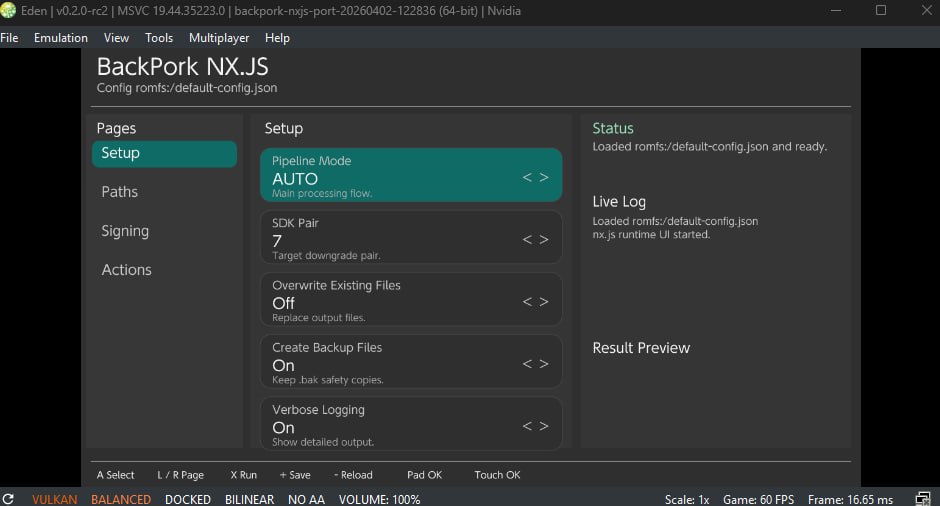Click the - Reload hint
Screen dimensions: 940x506
tap(353, 475)
